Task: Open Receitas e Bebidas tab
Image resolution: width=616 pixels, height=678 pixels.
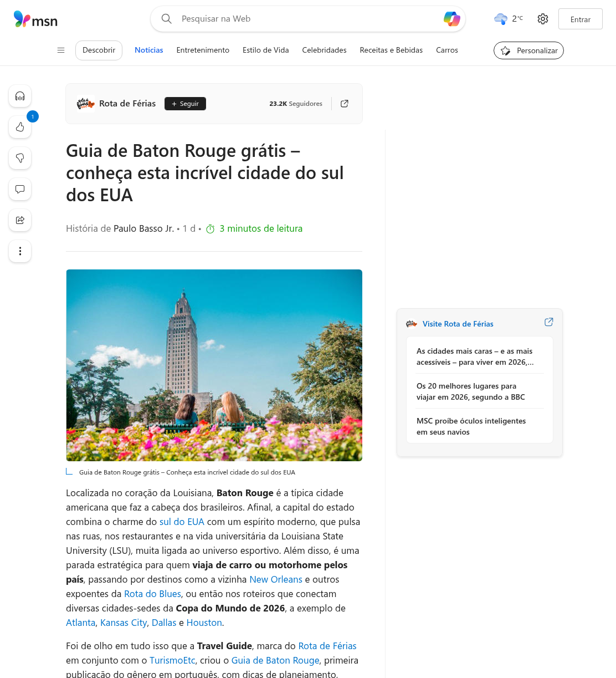Action: pos(391,50)
